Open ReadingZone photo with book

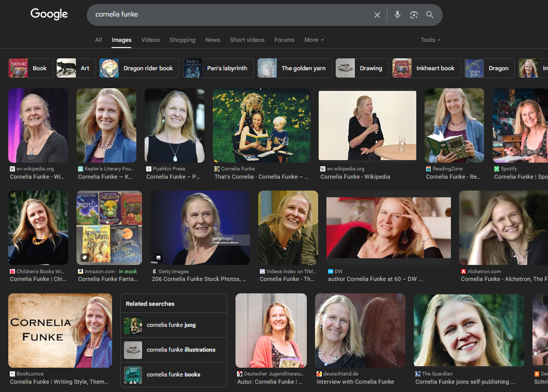(x=454, y=126)
